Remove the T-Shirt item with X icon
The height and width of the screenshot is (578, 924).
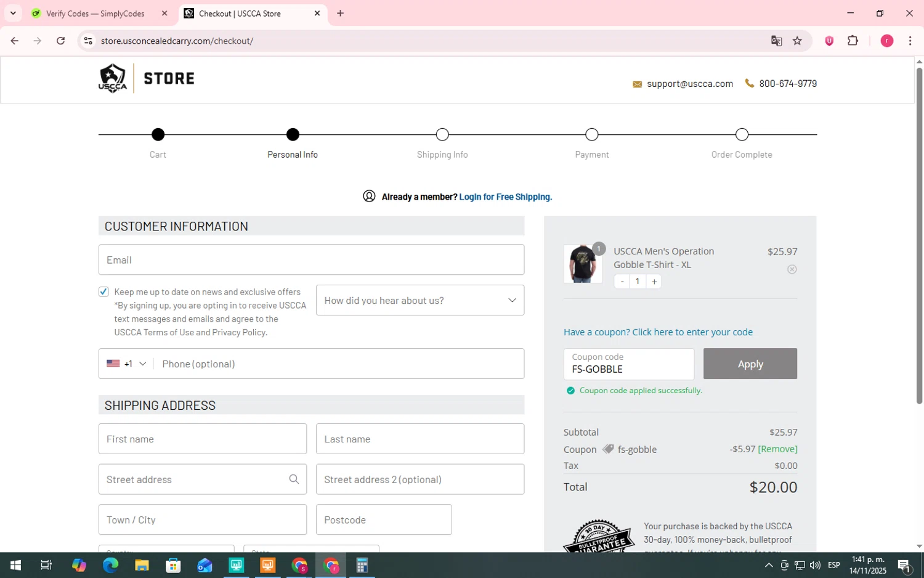click(x=792, y=269)
